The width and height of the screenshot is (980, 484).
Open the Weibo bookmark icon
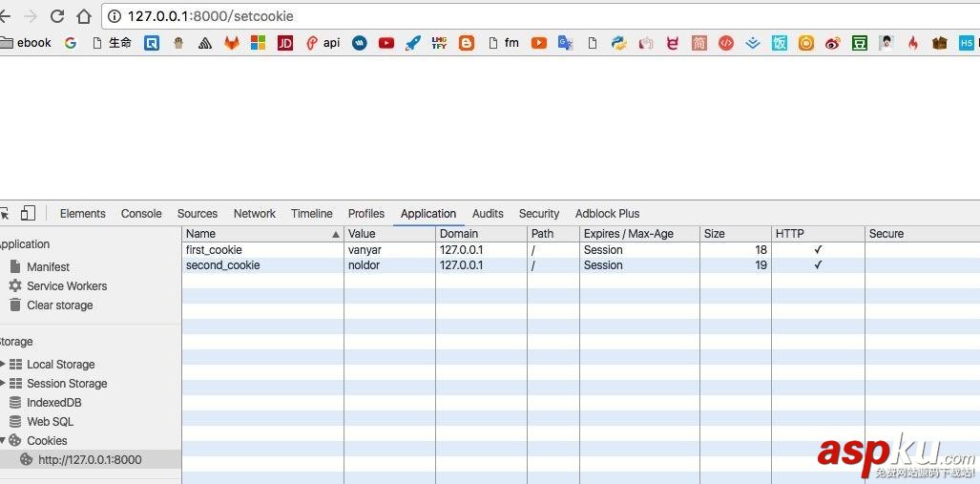click(832, 43)
